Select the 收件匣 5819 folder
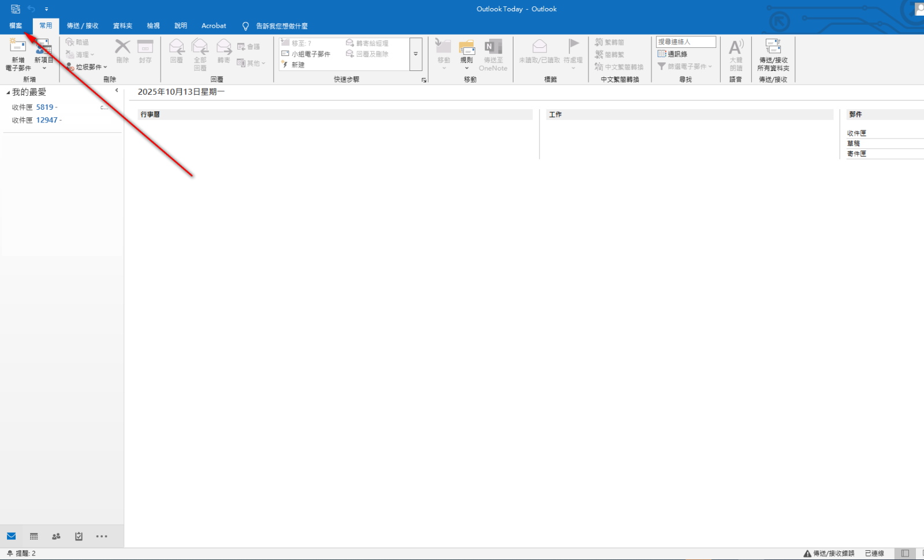Image resolution: width=924 pixels, height=560 pixels. (x=35, y=107)
